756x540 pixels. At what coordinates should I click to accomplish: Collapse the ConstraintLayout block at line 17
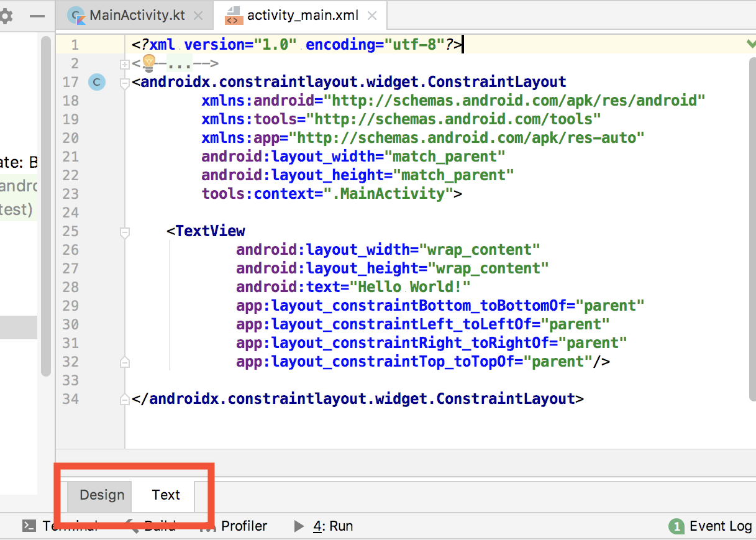124,83
